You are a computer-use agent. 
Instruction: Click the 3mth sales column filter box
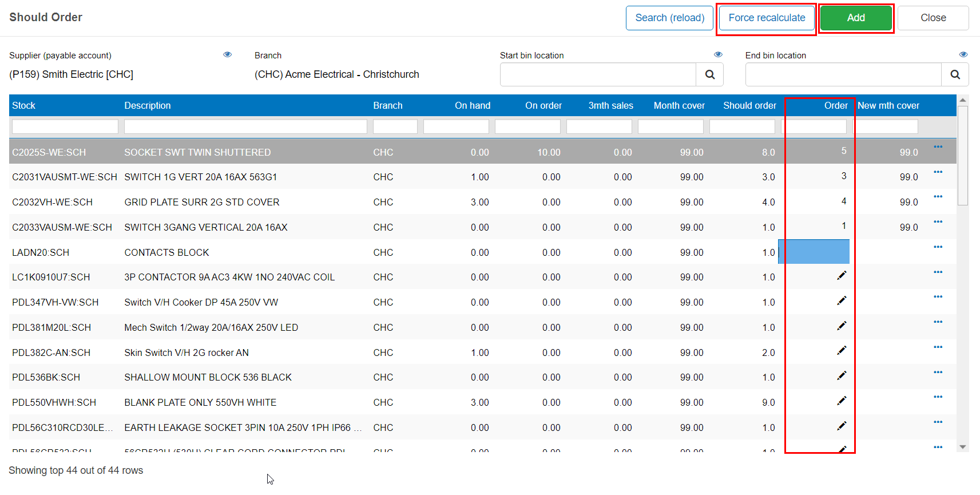[599, 126]
